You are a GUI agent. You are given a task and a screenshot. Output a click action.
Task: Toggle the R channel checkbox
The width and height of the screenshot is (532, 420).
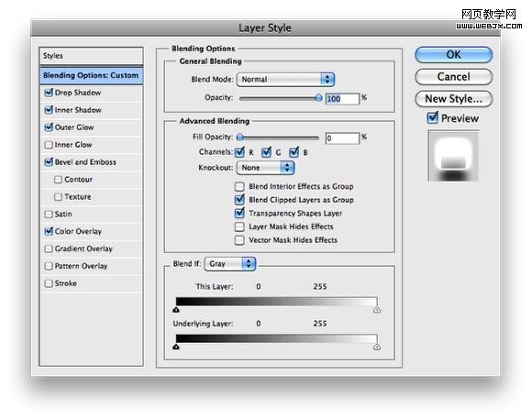[240, 152]
